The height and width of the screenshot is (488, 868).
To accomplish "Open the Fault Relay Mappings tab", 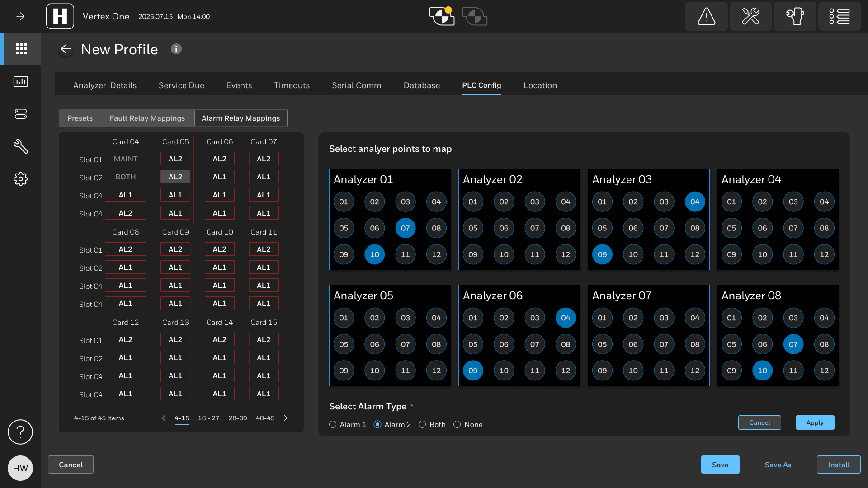I will 147,118.
